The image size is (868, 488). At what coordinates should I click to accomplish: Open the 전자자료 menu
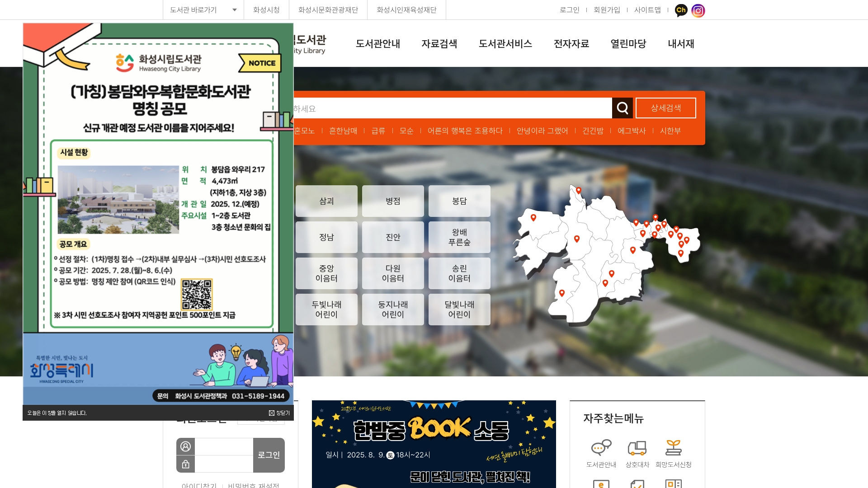571,44
